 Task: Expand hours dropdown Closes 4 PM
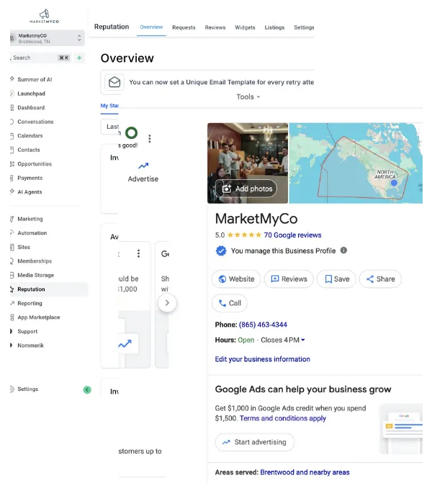pyautogui.click(x=283, y=340)
